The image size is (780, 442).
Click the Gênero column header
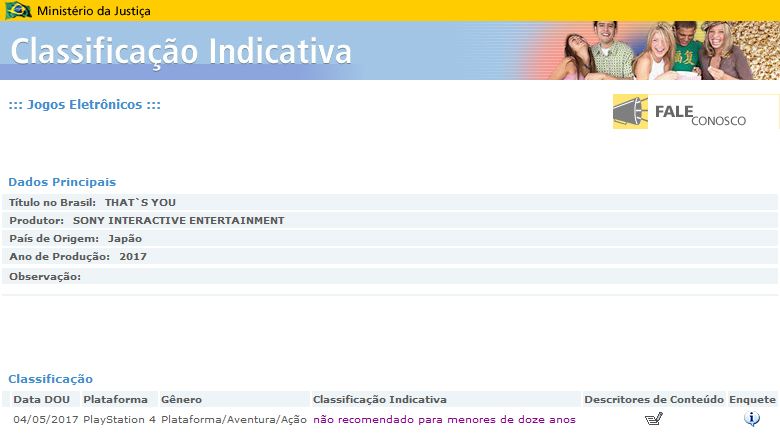181,399
